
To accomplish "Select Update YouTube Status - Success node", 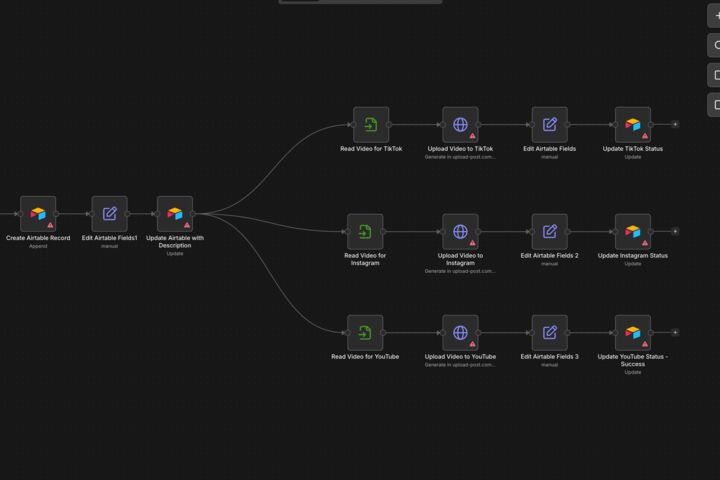I will tap(633, 333).
